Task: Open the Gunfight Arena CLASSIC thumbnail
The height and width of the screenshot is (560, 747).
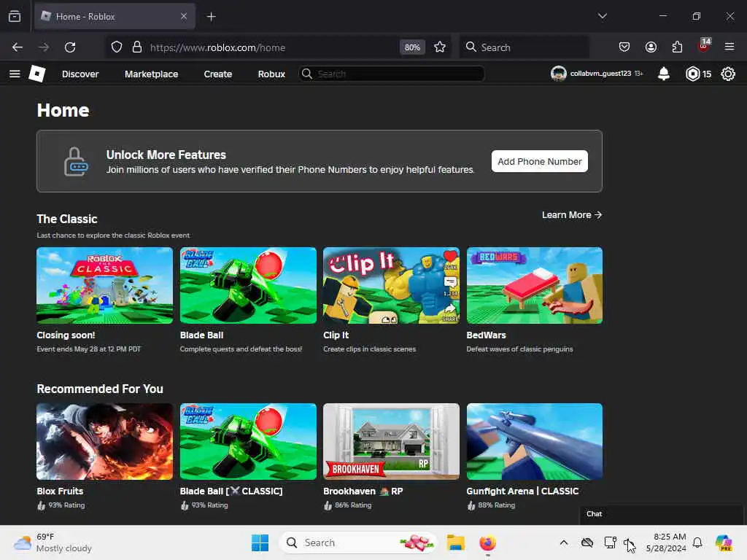Action: pyautogui.click(x=535, y=441)
